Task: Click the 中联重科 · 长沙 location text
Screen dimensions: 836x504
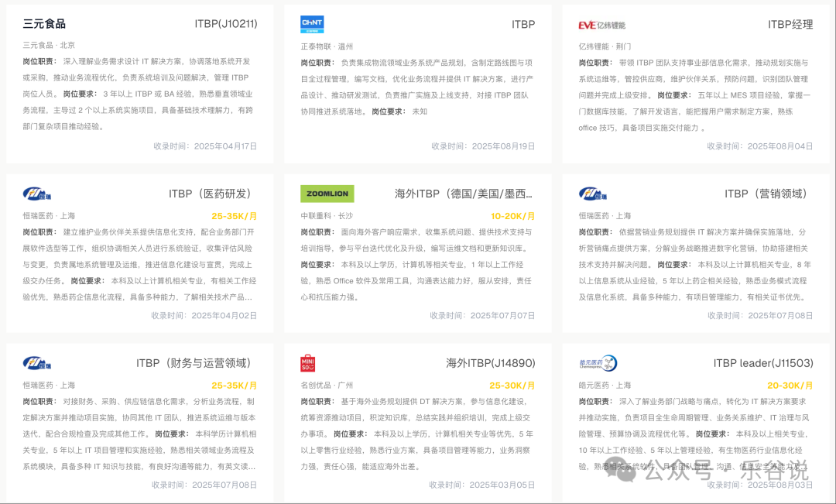Action: (327, 216)
